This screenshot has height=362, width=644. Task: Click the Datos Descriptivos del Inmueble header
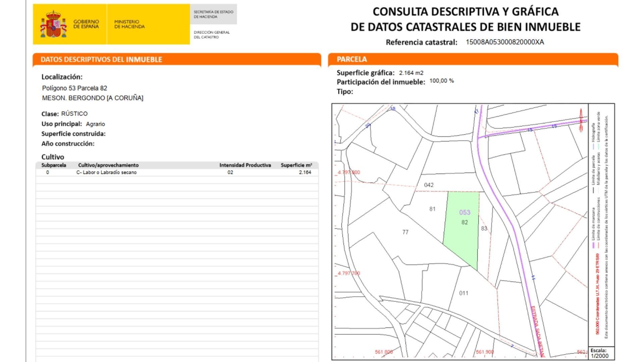(x=101, y=59)
